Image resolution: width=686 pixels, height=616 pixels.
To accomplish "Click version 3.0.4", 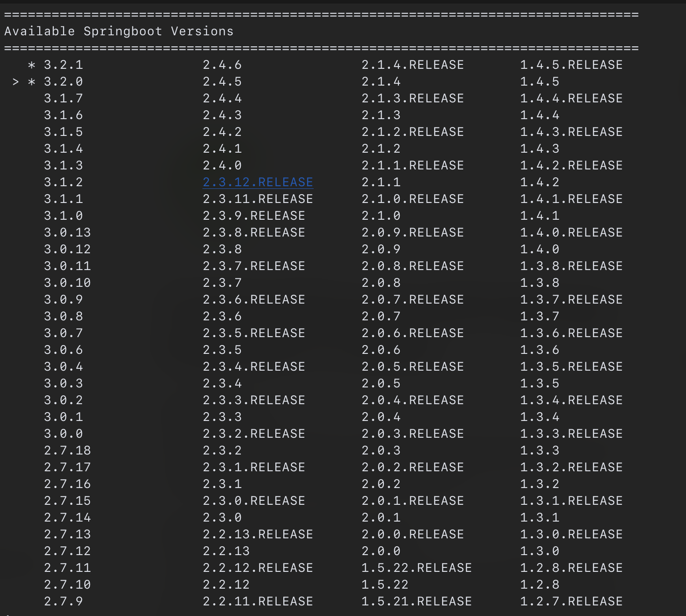I will 64,367.
